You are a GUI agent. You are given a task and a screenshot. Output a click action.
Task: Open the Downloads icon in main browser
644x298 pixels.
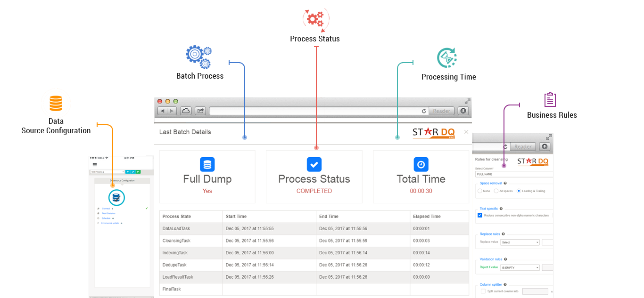[463, 111]
